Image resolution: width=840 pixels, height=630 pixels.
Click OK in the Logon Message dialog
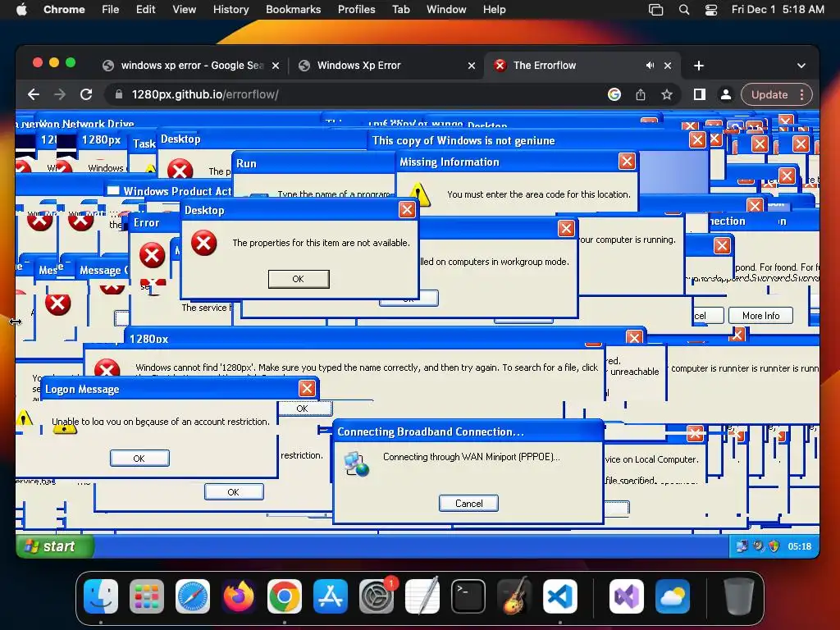click(139, 459)
